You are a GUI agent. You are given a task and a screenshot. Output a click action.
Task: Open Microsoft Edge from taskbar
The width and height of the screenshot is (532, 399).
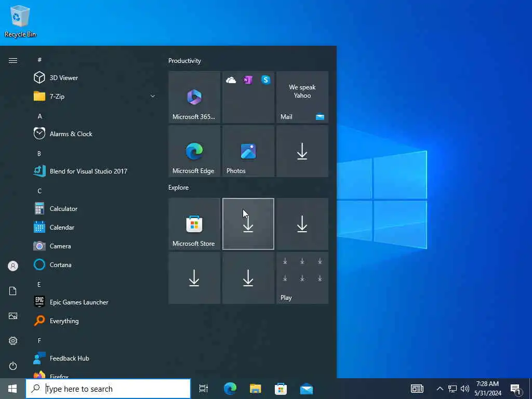click(x=230, y=389)
